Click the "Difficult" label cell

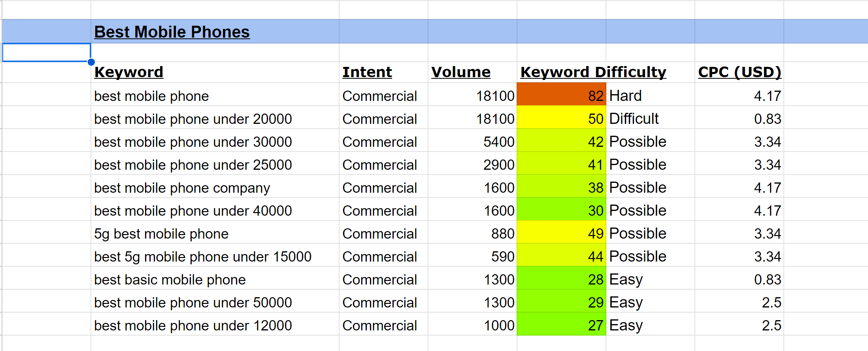[650, 118]
